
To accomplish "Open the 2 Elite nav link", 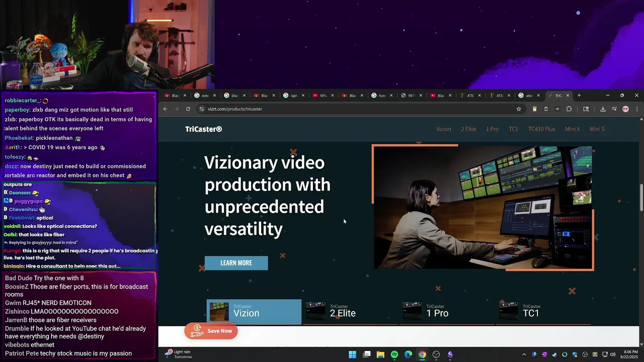I will [468, 129].
